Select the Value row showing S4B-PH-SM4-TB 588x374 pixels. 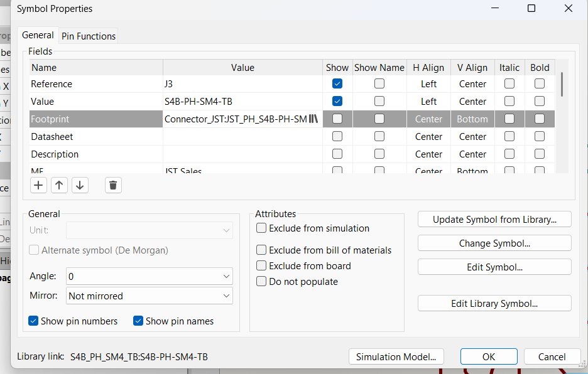point(243,101)
